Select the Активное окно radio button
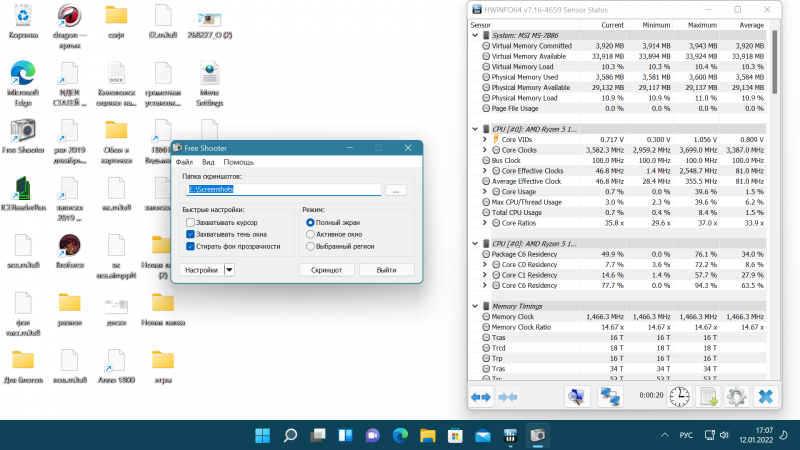 coord(310,234)
